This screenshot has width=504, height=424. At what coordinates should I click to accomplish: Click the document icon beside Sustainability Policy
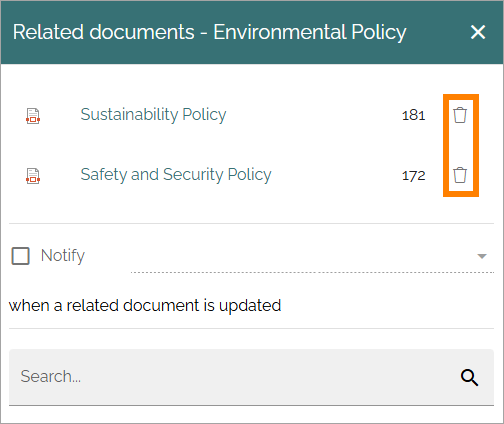[33, 116]
